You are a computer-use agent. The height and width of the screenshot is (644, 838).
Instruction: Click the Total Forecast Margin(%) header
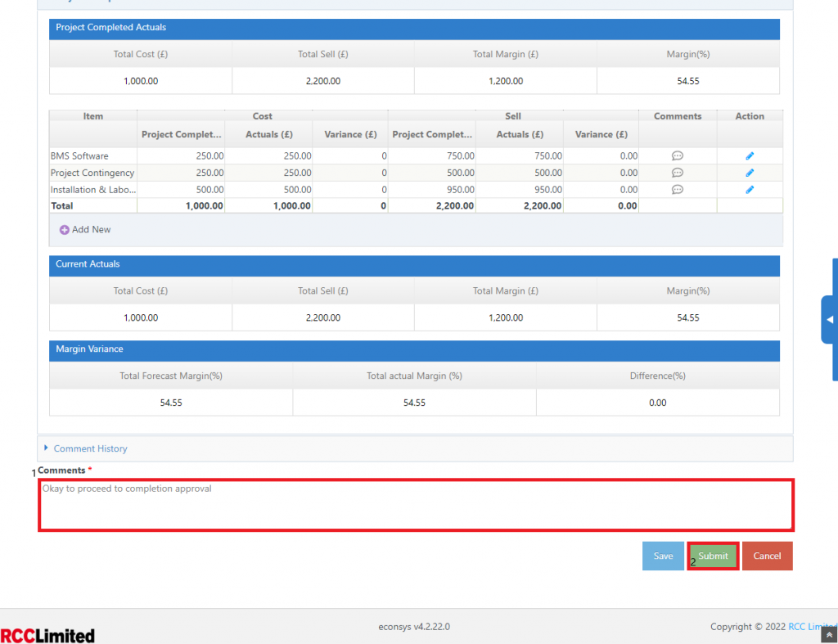170,376
